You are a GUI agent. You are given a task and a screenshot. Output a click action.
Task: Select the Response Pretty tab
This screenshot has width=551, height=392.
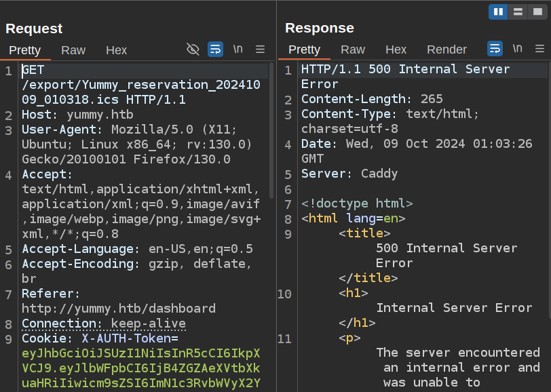click(304, 50)
